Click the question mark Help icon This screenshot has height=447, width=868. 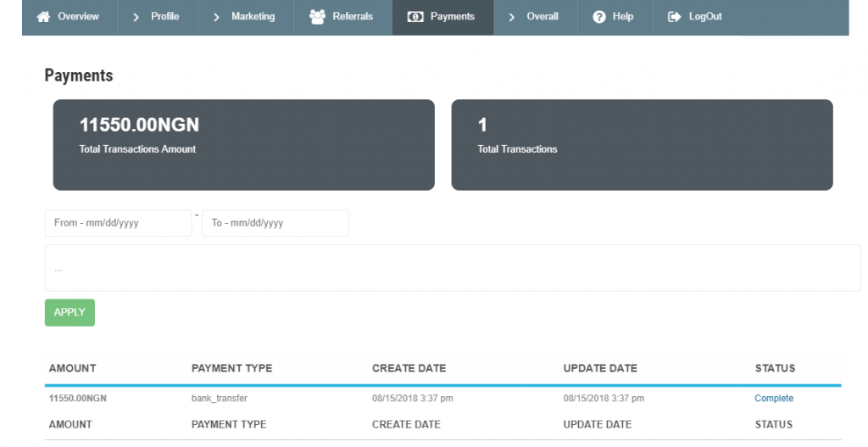coord(599,17)
